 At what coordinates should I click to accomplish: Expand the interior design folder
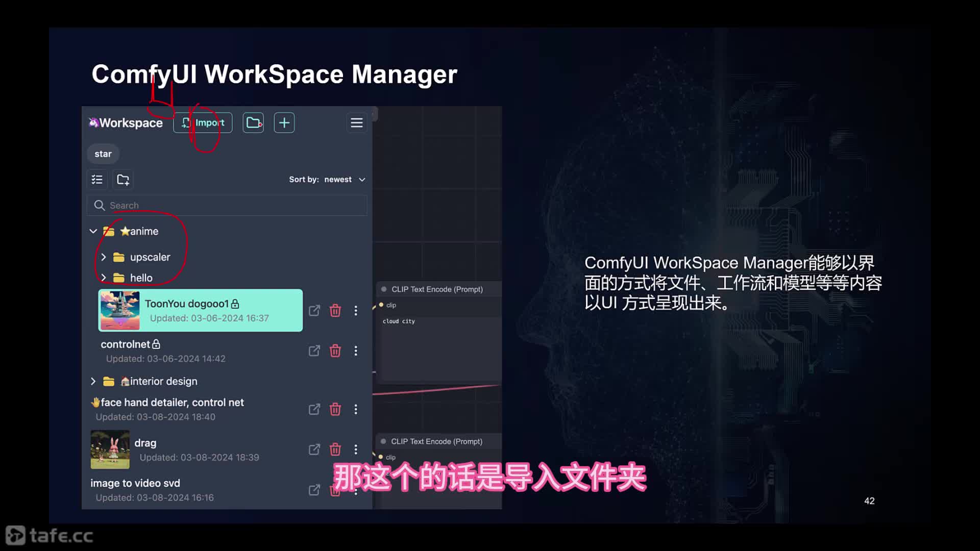pyautogui.click(x=93, y=381)
